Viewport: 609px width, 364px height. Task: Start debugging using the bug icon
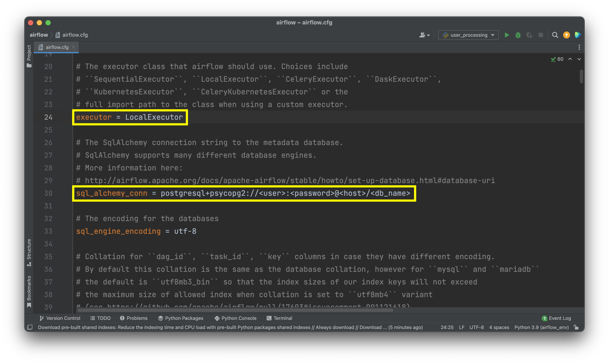(x=518, y=35)
